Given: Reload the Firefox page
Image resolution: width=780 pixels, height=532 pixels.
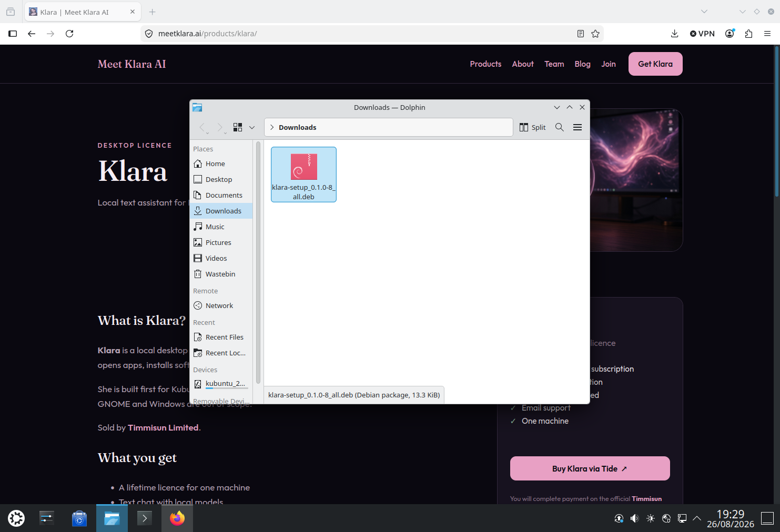Looking at the screenshot, I should coord(69,34).
